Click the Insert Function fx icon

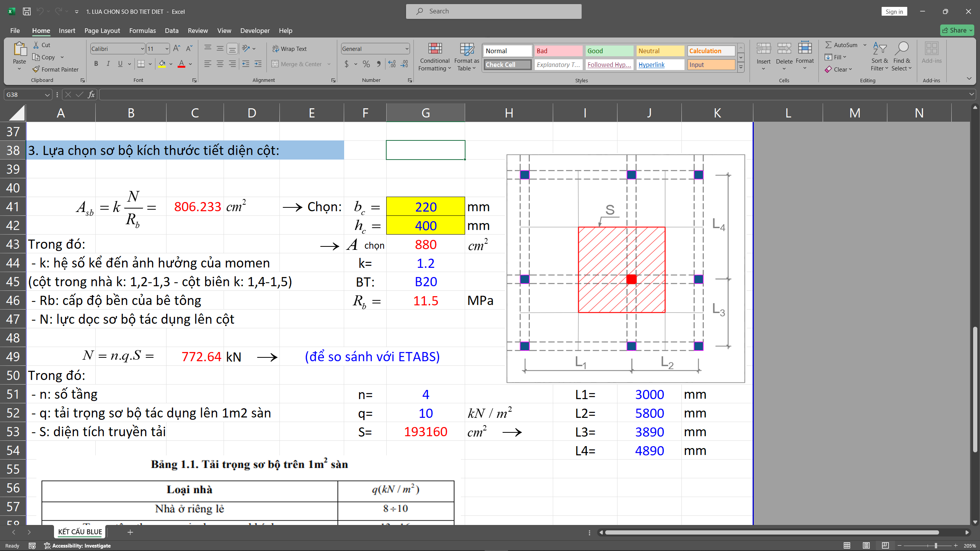(91, 95)
